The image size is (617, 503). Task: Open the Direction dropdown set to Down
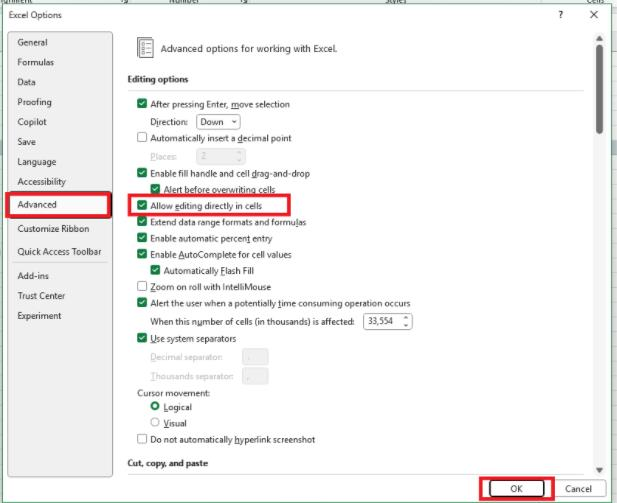click(x=218, y=122)
